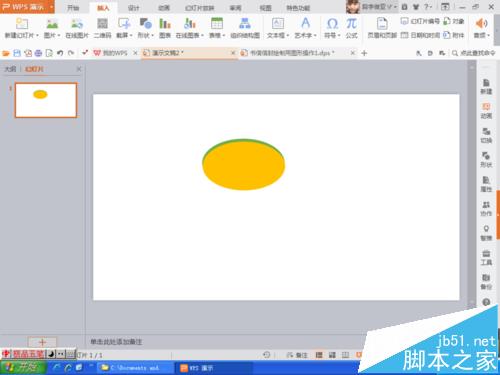Viewport: 500px width, 375px height.
Task: Select the yellow ellipse on the slide
Action: (x=244, y=165)
